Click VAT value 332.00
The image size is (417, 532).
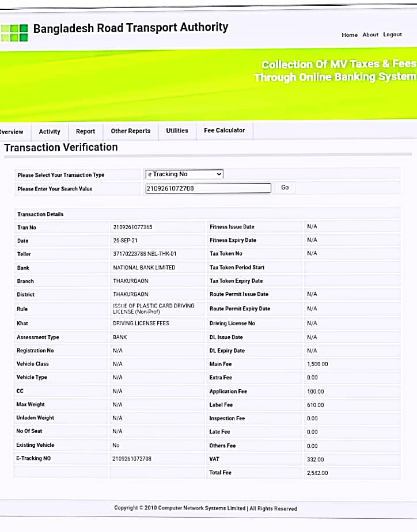pyautogui.click(x=315, y=459)
